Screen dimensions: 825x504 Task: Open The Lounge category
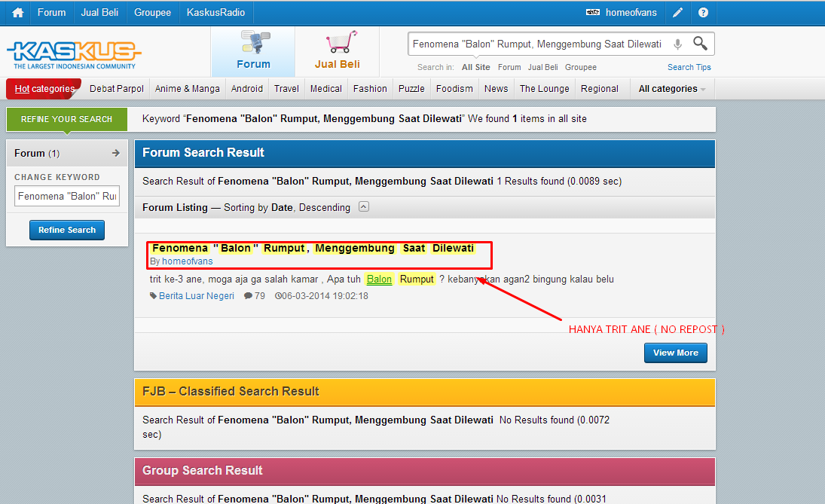[544, 89]
